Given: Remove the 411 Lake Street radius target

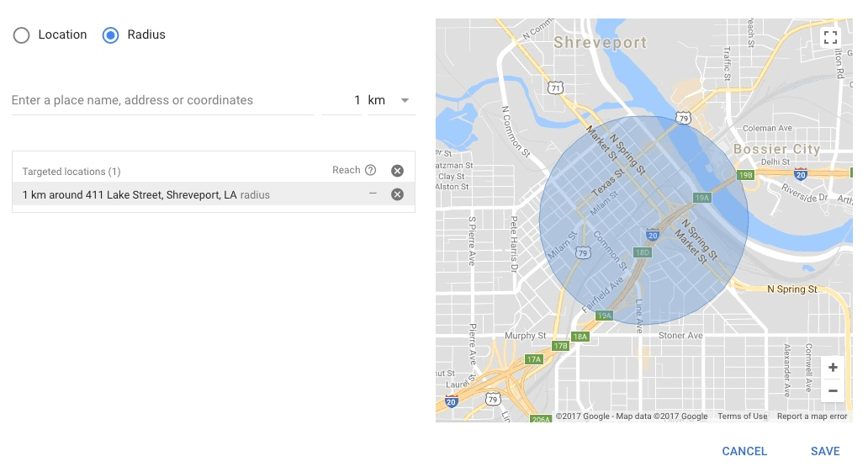Looking at the screenshot, I should [398, 194].
